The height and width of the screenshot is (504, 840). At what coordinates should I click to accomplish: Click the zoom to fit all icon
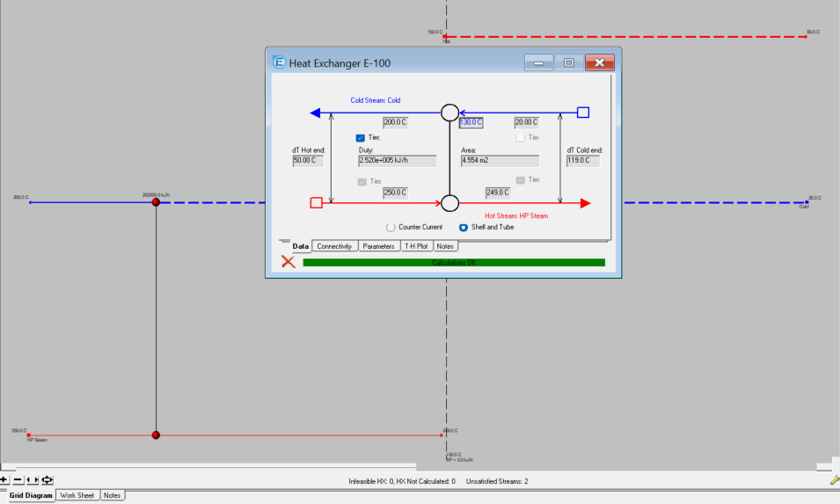tap(47, 480)
